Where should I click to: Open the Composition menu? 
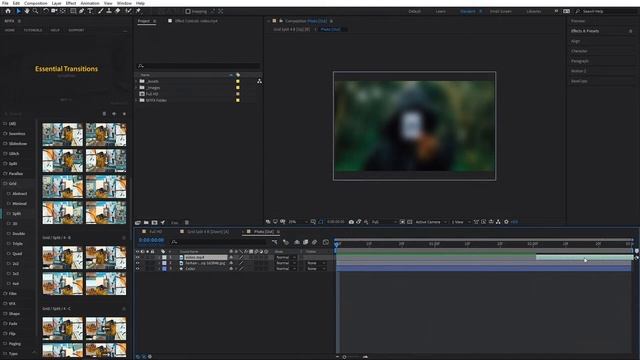[36, 3]
